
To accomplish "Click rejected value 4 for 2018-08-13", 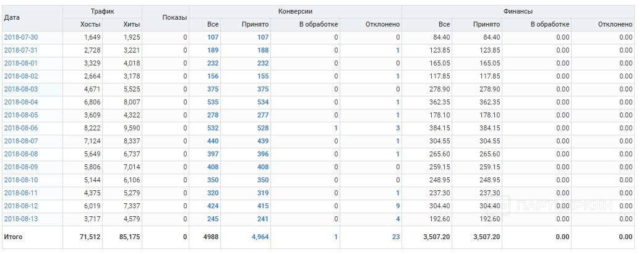I will pyautogui.click(x=398, y=219).
